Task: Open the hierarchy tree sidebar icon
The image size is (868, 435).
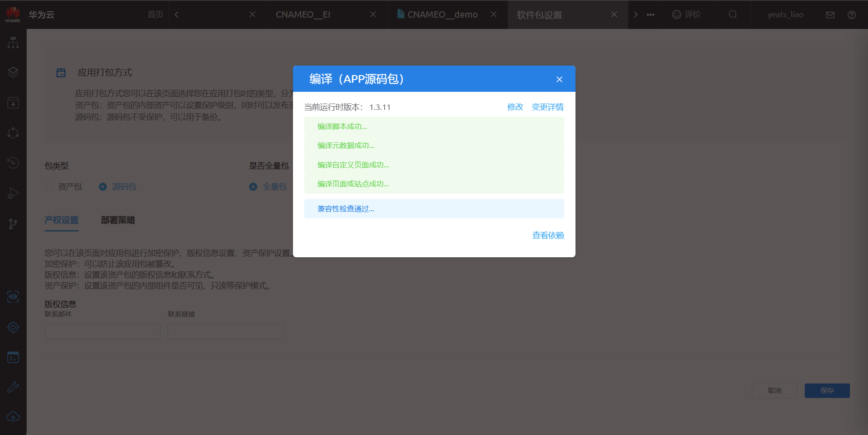Action: (13, 43)
